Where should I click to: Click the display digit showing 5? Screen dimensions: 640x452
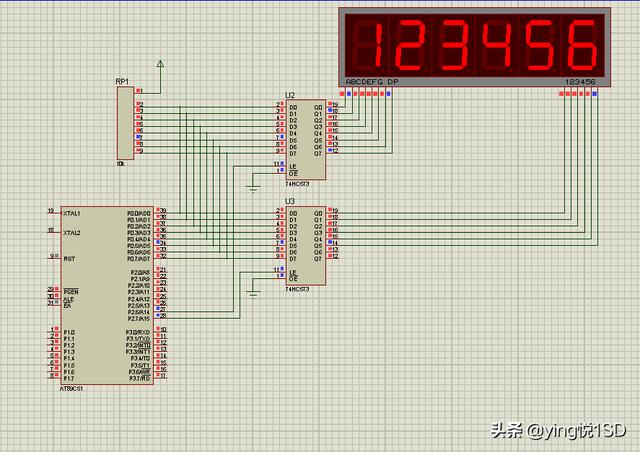pos(539,45)
